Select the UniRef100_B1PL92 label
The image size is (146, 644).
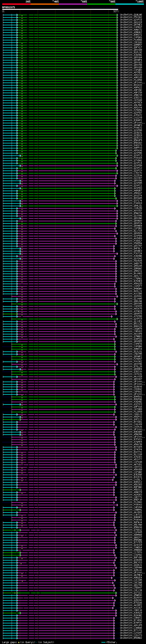[x=131, y=53]
